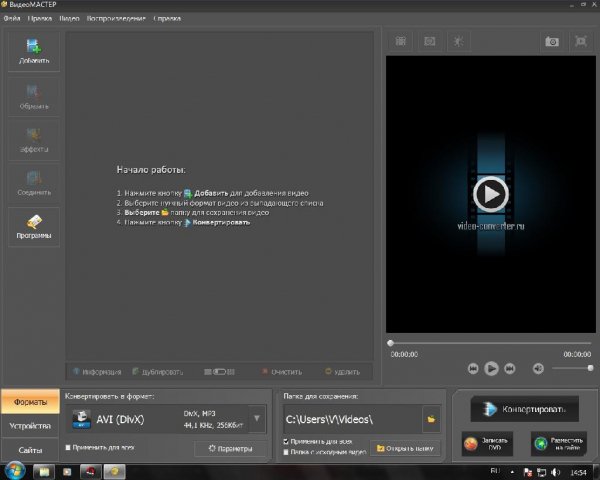This screenshot has width=600, height=480.
Task: Click Дублировать under the file list
Action: (158, 372)
